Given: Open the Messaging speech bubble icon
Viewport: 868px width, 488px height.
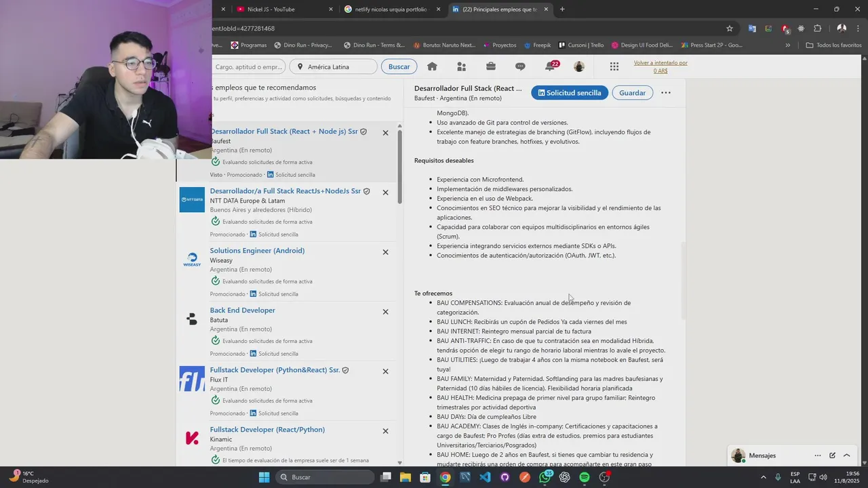Looking at the screenshot, I should click(520, 66).
